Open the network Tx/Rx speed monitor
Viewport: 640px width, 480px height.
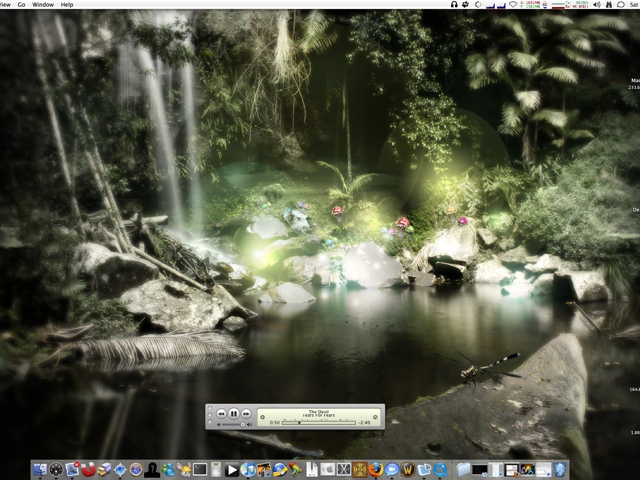coord(570,4)
